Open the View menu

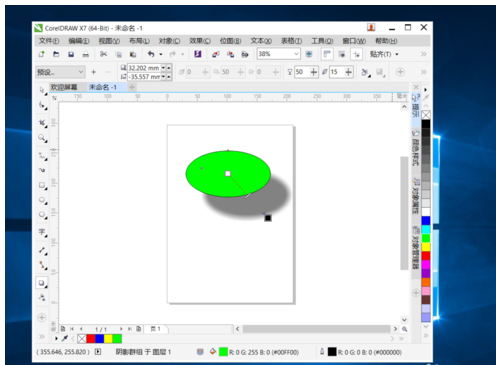coord(109,41)
